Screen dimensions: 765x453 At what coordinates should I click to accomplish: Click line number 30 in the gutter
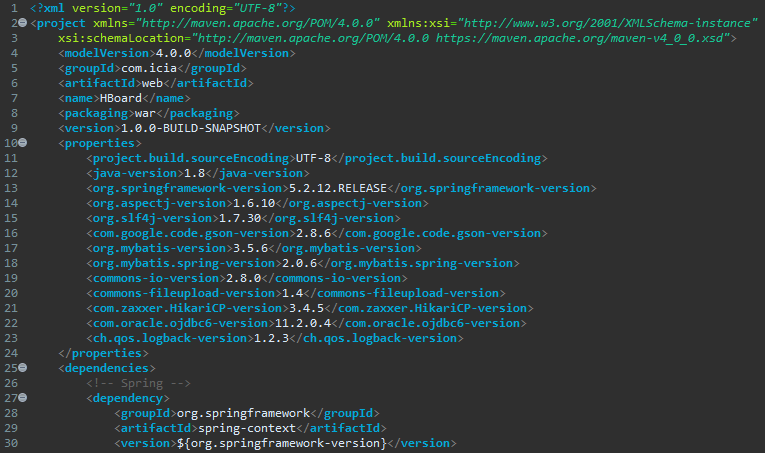tap(11, 443)
